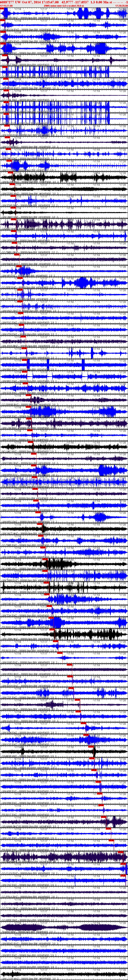Select the NC.LMC HHZ trace label

[30, 451]
